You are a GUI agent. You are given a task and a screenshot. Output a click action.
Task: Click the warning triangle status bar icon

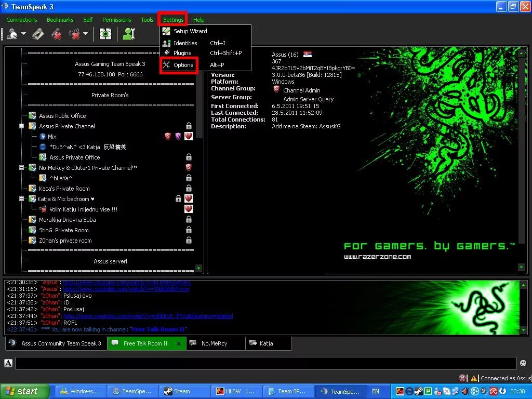pos(474,378)
